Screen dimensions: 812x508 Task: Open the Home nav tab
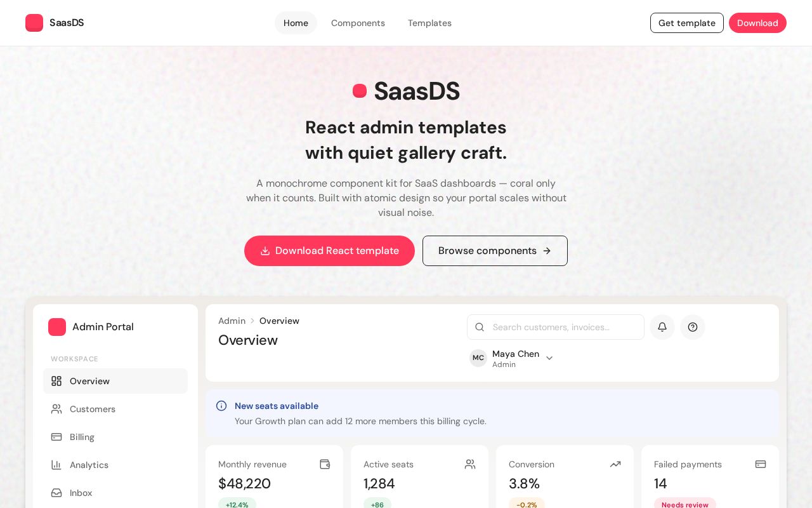pos(296,23)
